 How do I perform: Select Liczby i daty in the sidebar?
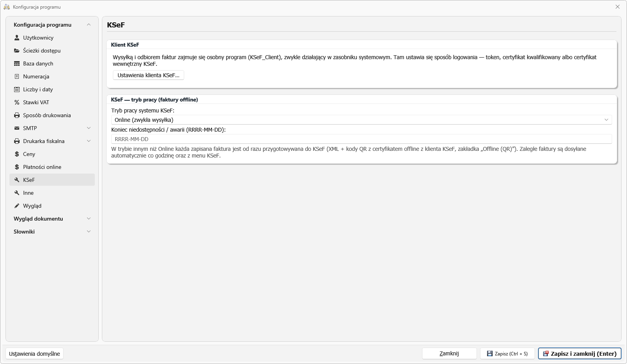click(52, 89)
